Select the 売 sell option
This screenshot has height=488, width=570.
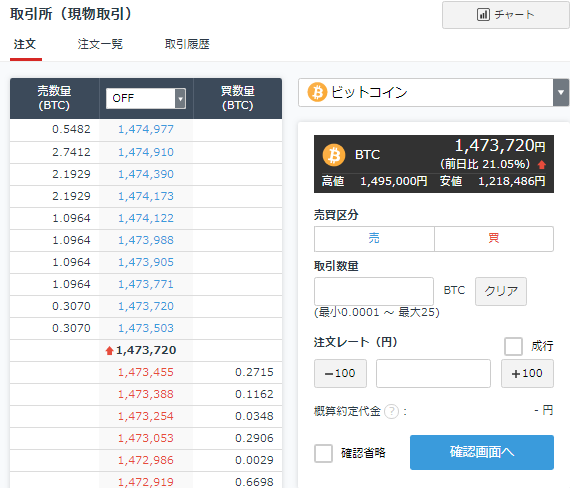point(374,239)
